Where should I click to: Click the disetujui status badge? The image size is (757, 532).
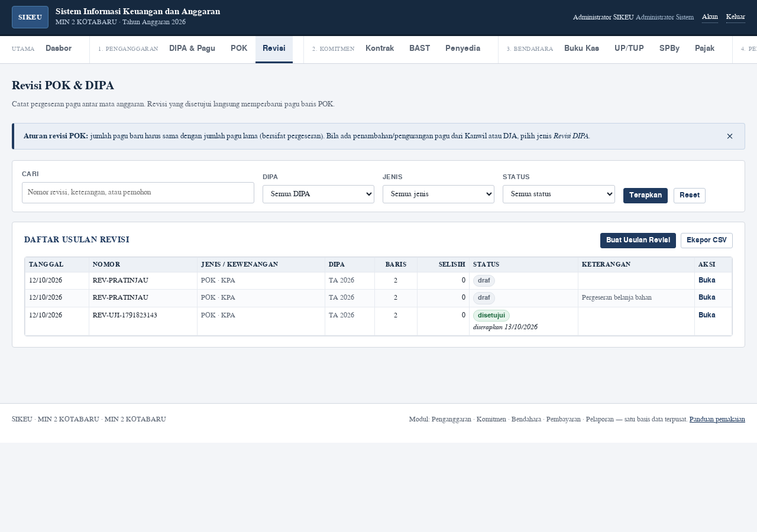[491, 316]
